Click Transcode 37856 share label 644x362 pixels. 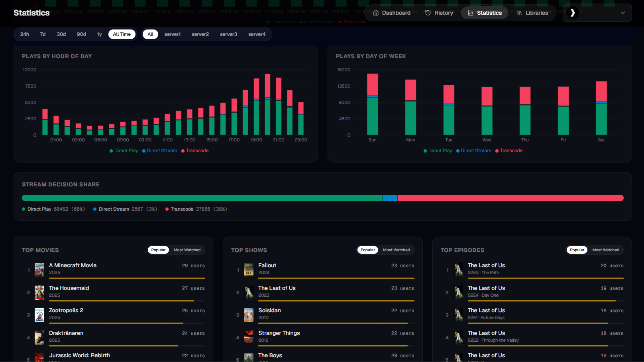coord(196,209)
